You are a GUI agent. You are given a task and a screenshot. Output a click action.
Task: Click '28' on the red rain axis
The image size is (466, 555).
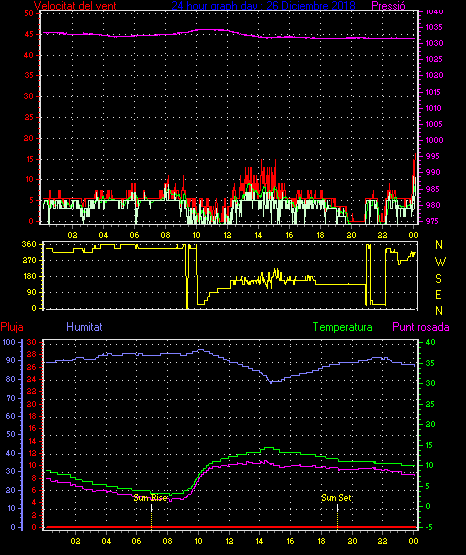[32, 354]
